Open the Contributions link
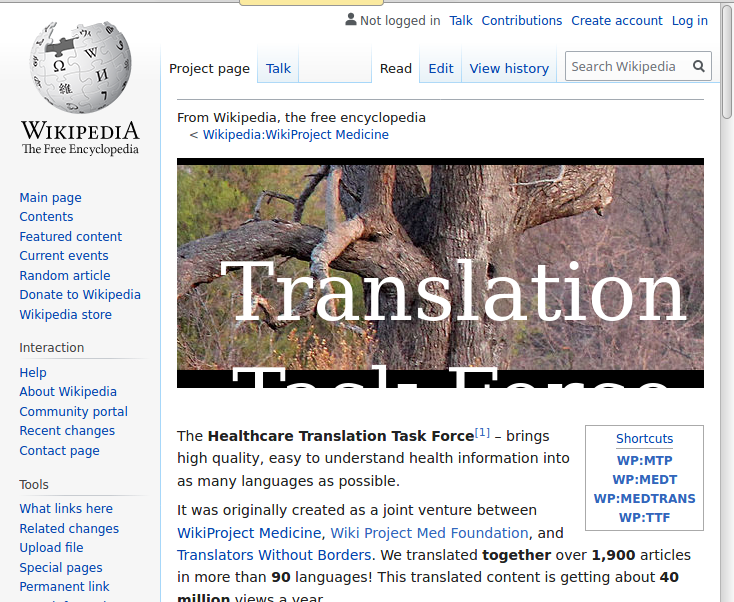 pyautogui.click(x=521, y=21)
